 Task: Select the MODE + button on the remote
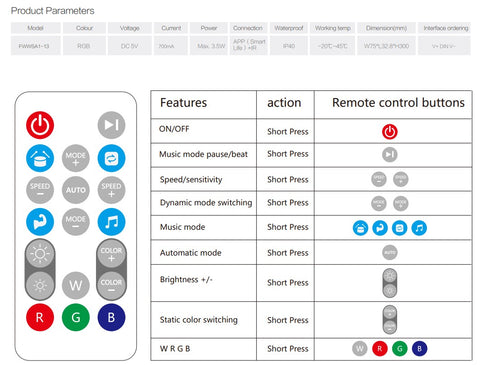76,158
